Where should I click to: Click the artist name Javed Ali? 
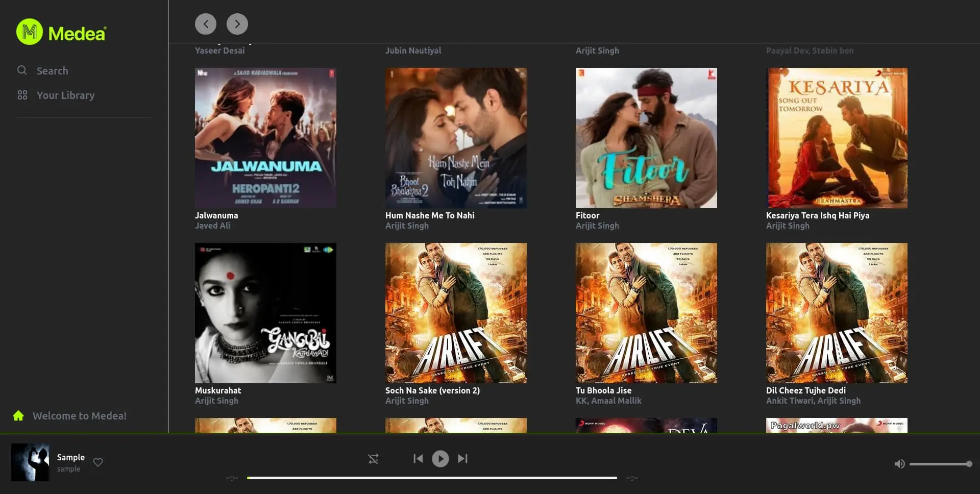[213, 226]
